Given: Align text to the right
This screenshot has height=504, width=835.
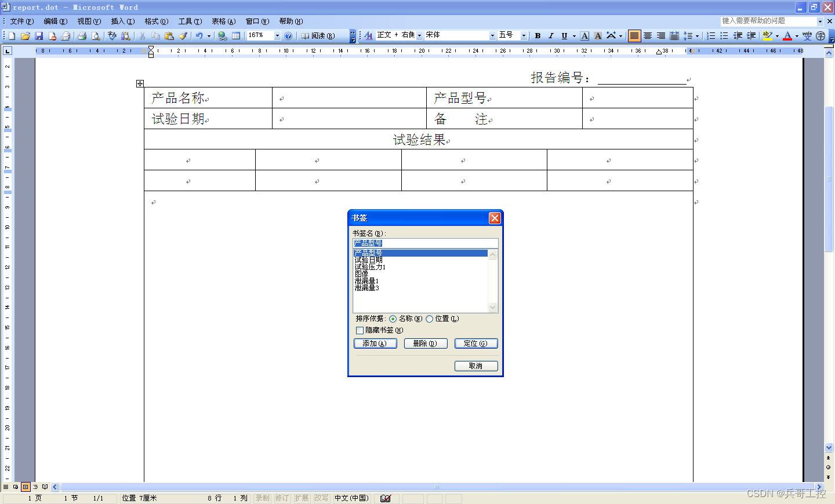Looking at the screenshot, I should point(661,36).
